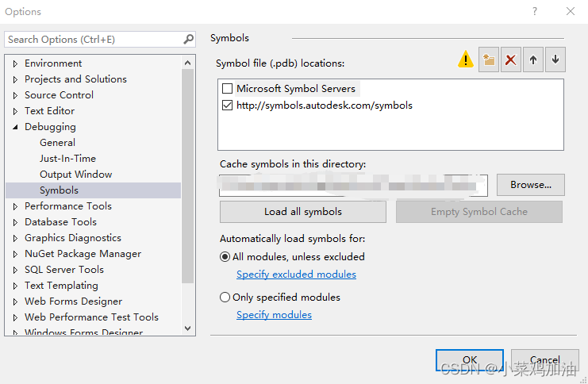
Task: Click the yellow warning icon
Action: (465, 60)
